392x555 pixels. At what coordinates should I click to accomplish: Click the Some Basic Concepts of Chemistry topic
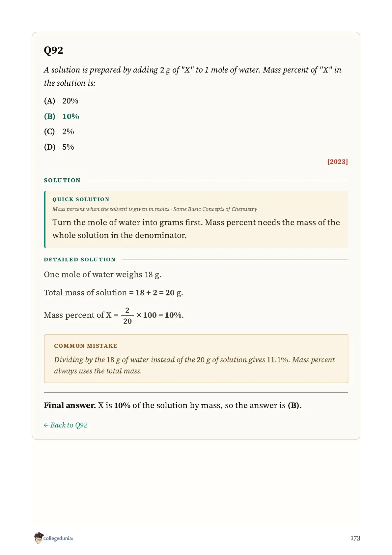click(215, 209)
